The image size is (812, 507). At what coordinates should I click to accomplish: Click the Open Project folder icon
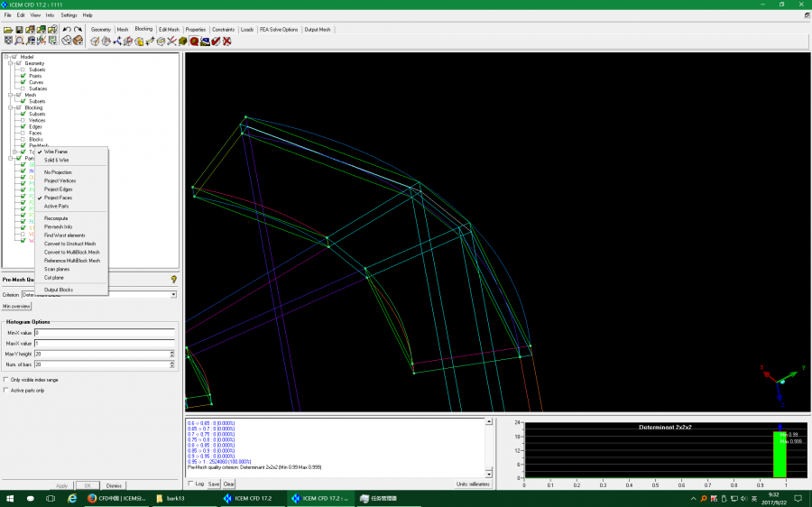(x=8, y=30)
